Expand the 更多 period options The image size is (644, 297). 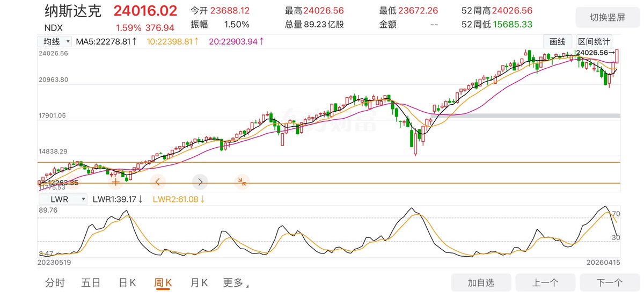[x=236, y=282]
